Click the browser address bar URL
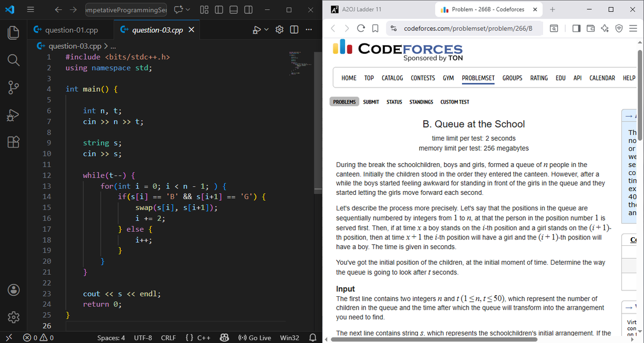The height and width of the screenshot is (343, 644). (467, 28)
